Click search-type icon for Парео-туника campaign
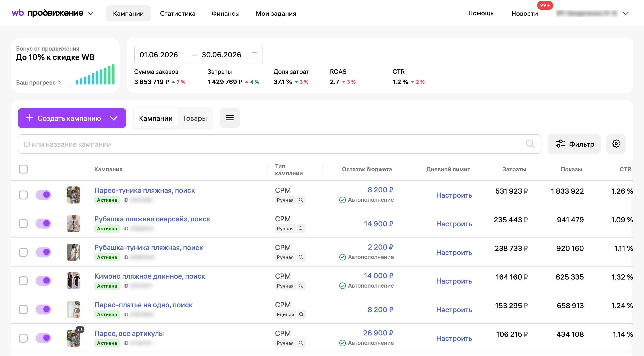Screen dimensions: 644x356 (x=301, y=200)
